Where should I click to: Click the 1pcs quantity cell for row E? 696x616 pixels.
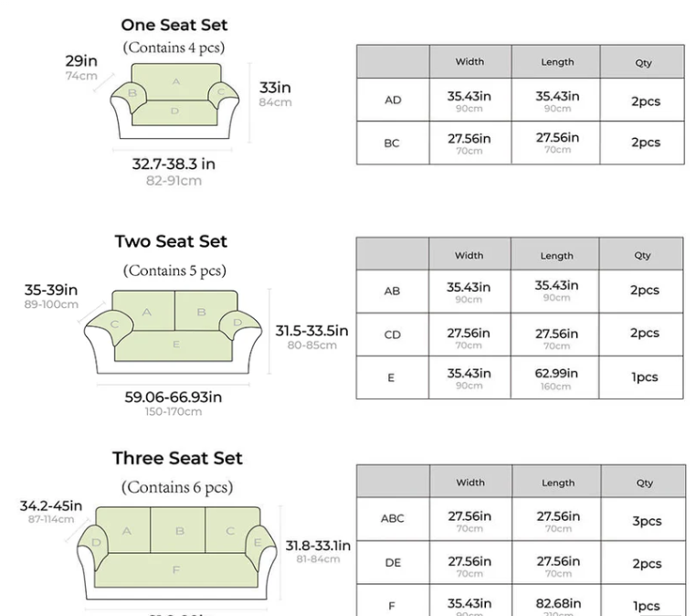[644, 377]
